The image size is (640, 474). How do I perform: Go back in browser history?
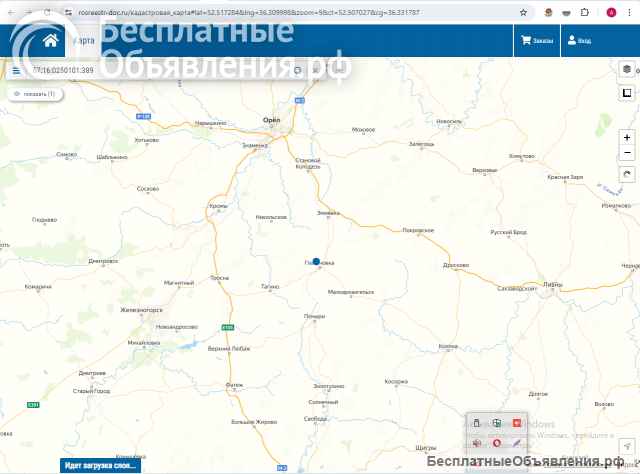click(x=11, y=13)
